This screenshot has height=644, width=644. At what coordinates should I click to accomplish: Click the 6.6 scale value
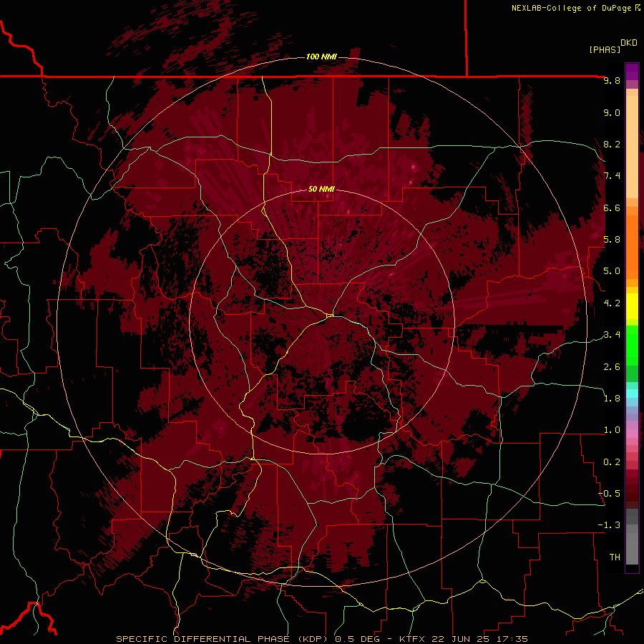pyautogui.click(x=612, y=208)
